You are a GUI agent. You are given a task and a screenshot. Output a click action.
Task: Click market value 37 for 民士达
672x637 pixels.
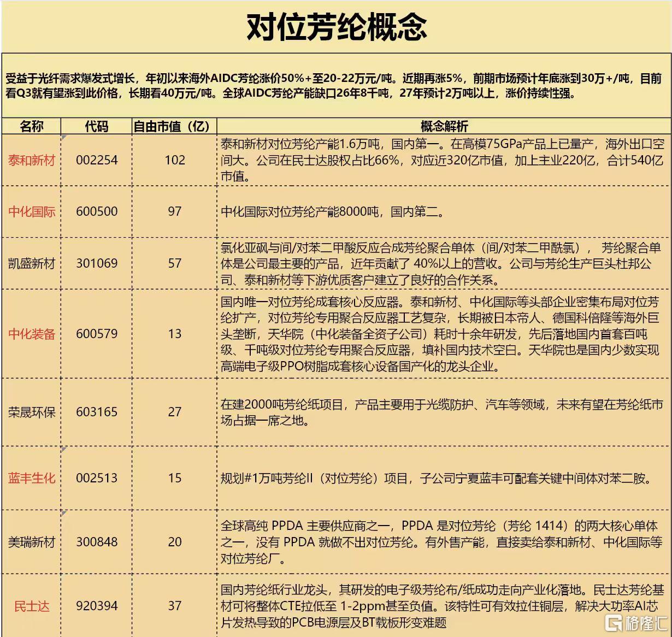point(175,606)
